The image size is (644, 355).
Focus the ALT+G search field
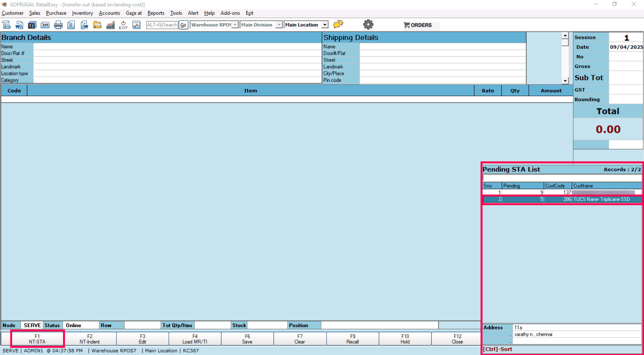click(x=162, y=25)
